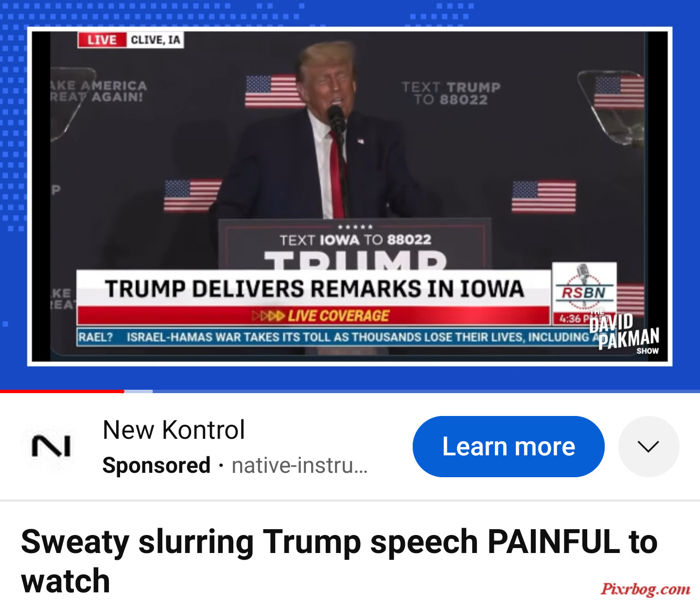
Task: Expand the Sweaty slurring Trump speech title
Action: [x=339, y=560]
